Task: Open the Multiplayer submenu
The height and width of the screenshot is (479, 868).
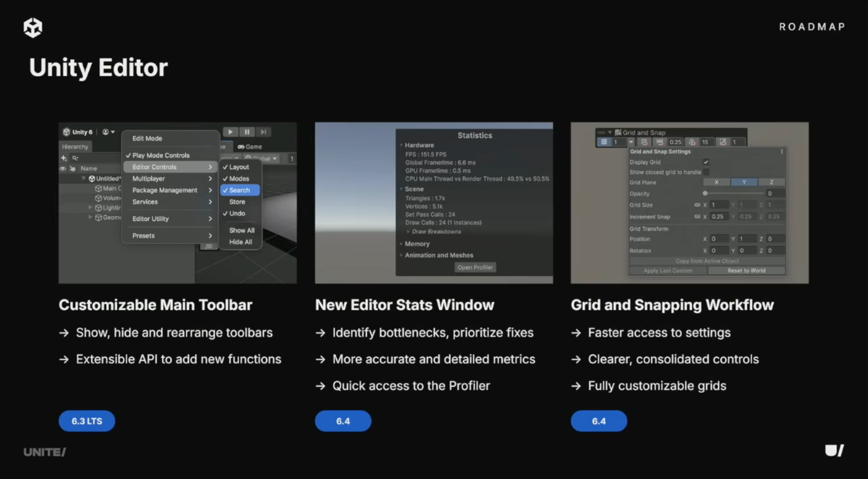Action: point(170,179)
